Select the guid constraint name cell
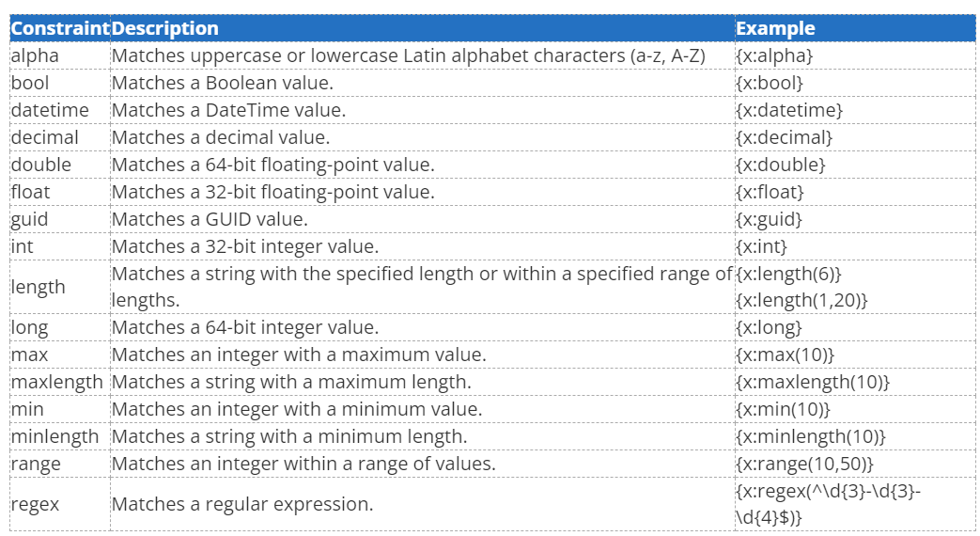 [x=29, y=219]
